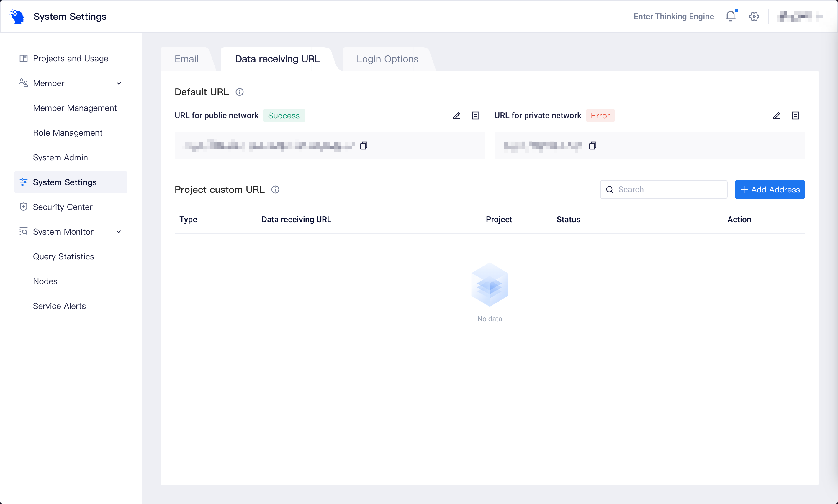The height and width of the screenshot is (504, 838).
Task: Click the System Settings logo
Action: point(16,16)
